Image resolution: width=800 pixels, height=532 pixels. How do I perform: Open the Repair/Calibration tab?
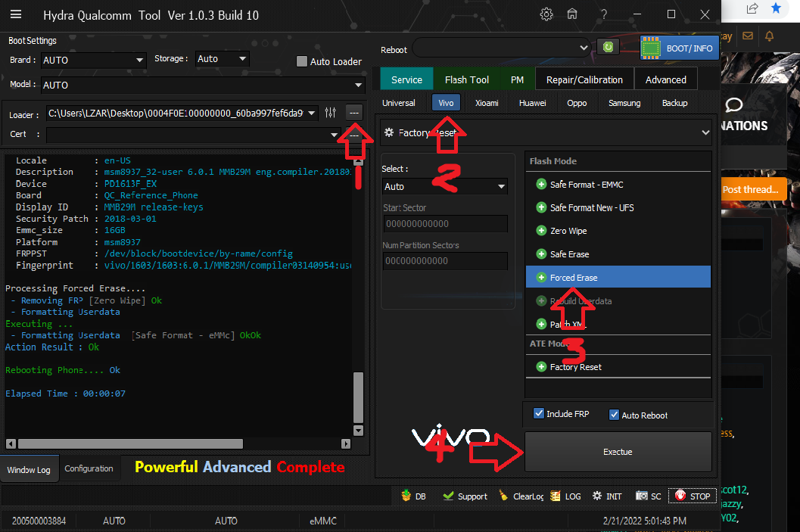click(584, 79)
